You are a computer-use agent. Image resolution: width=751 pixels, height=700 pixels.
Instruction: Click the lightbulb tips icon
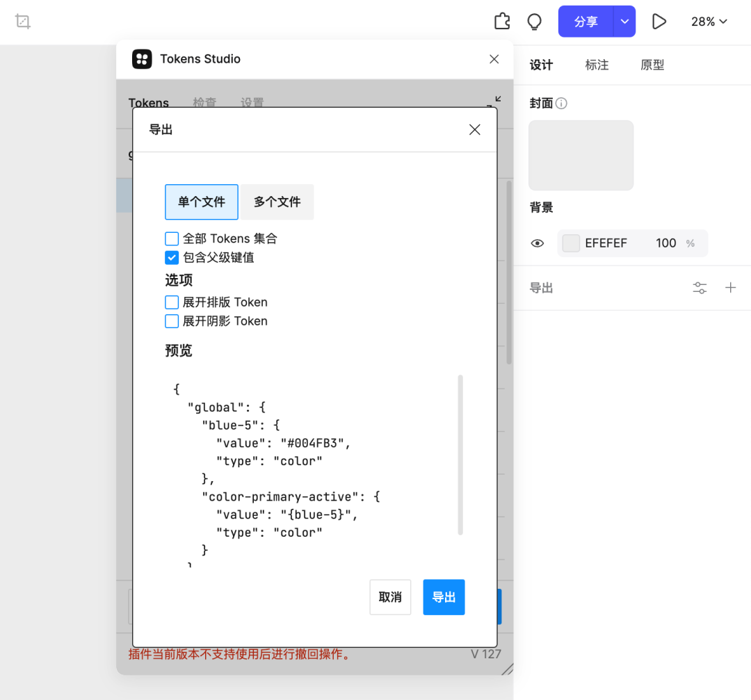(x=534, y=22)
